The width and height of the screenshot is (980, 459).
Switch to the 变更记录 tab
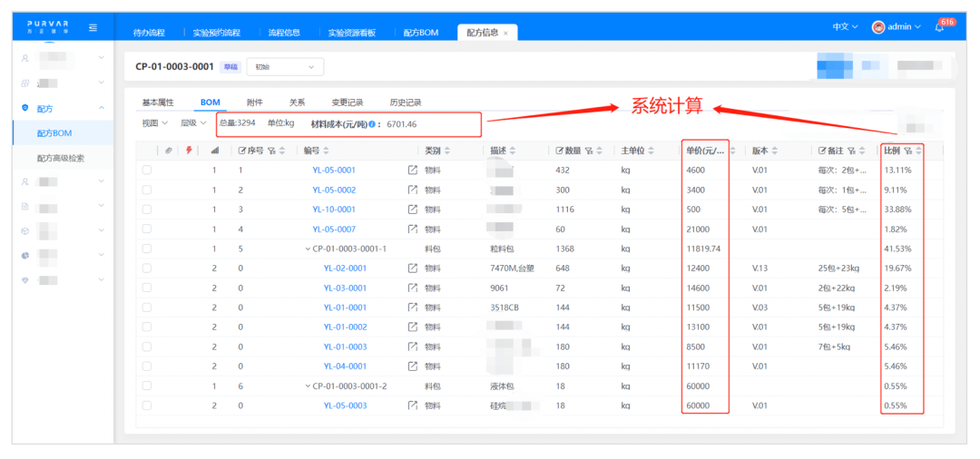pyautogui.click(x=347, y=103)
